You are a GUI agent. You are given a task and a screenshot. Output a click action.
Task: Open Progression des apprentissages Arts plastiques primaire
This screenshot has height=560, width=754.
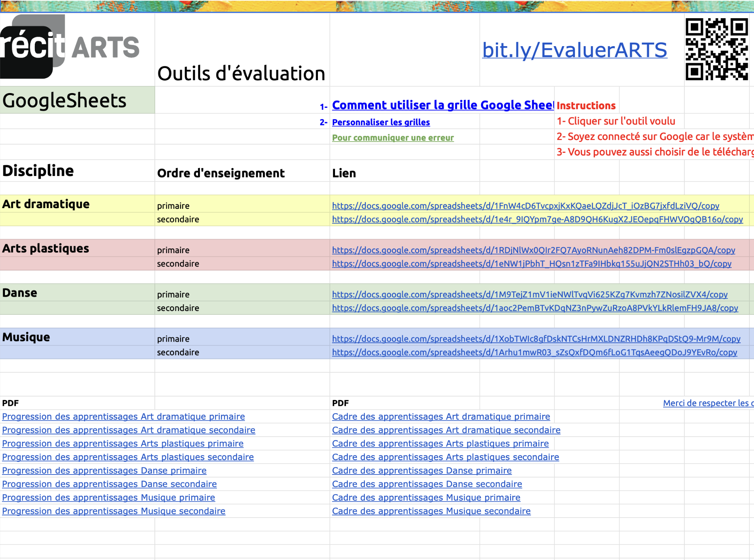(123, 443)
